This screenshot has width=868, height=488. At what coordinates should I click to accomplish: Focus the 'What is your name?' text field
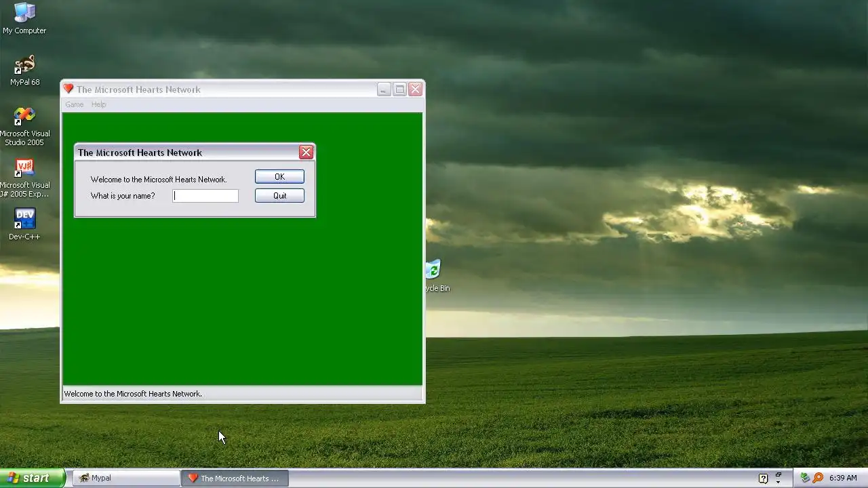205,196
